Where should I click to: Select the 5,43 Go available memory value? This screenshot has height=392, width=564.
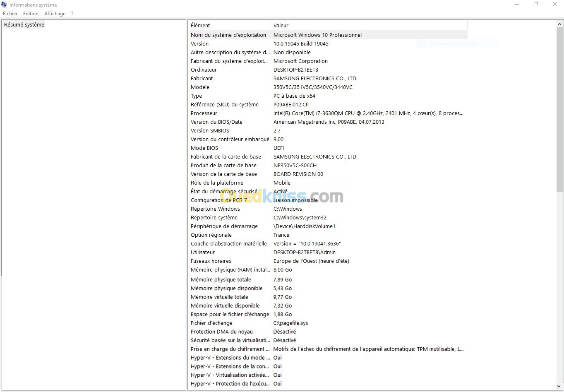pyautogui.click(x=283, y=289)
